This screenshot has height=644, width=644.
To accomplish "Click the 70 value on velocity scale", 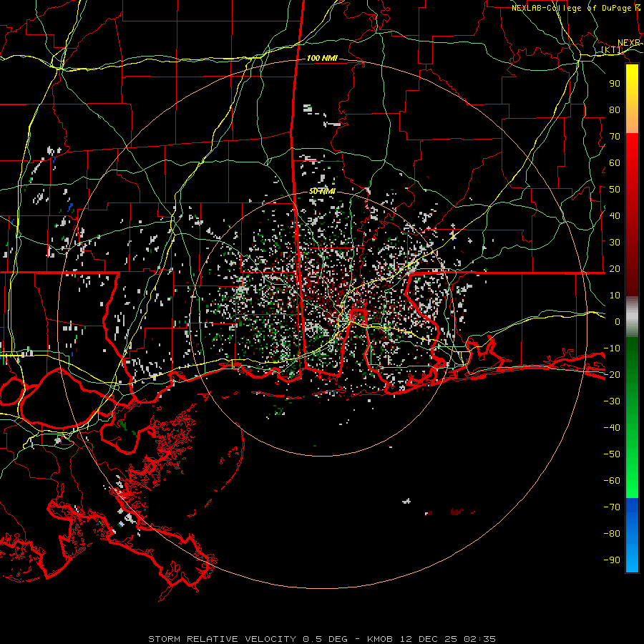I will [x=615, y=137].
